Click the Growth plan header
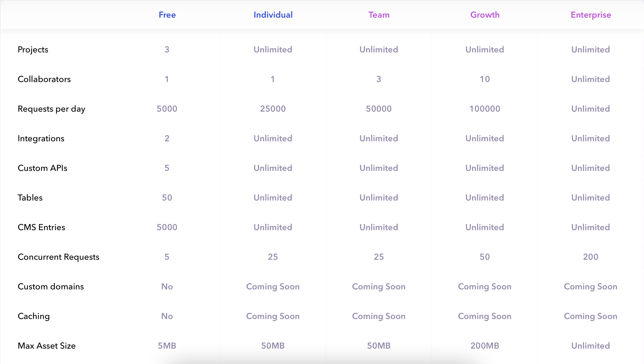This screenshot has height=364, width=644. [x=485, y=15]
